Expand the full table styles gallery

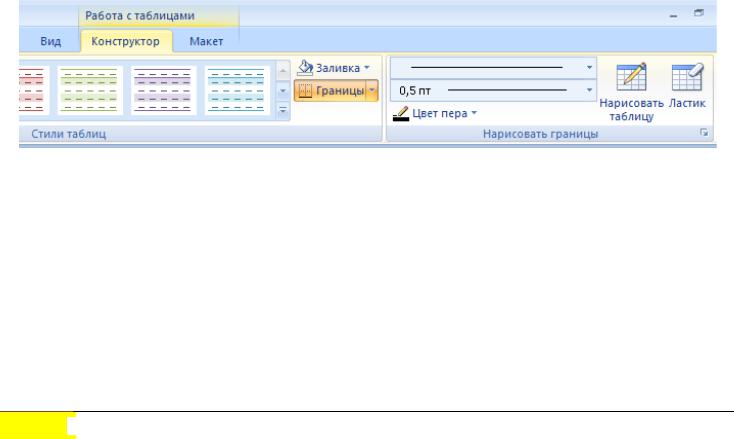(283, 110)
